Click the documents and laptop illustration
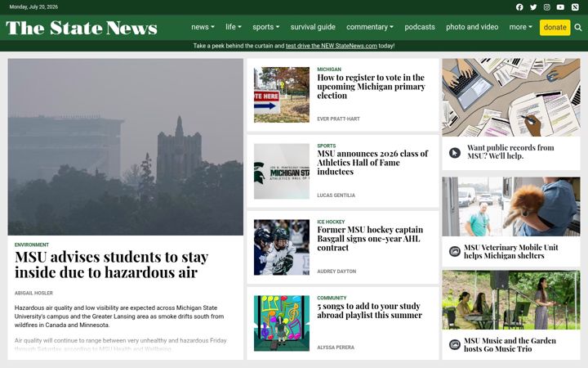 (x=511, y=97)
